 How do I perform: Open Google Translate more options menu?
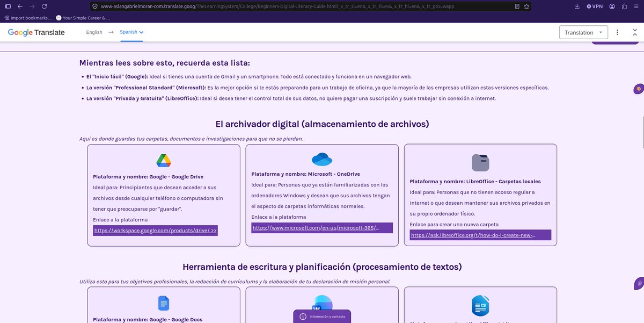tap(618, 32)
